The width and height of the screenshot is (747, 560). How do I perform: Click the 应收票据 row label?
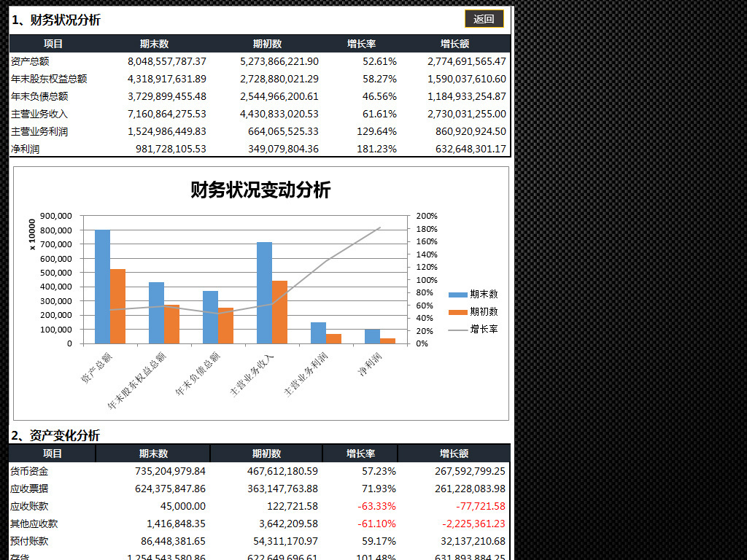tap(29, 489)
